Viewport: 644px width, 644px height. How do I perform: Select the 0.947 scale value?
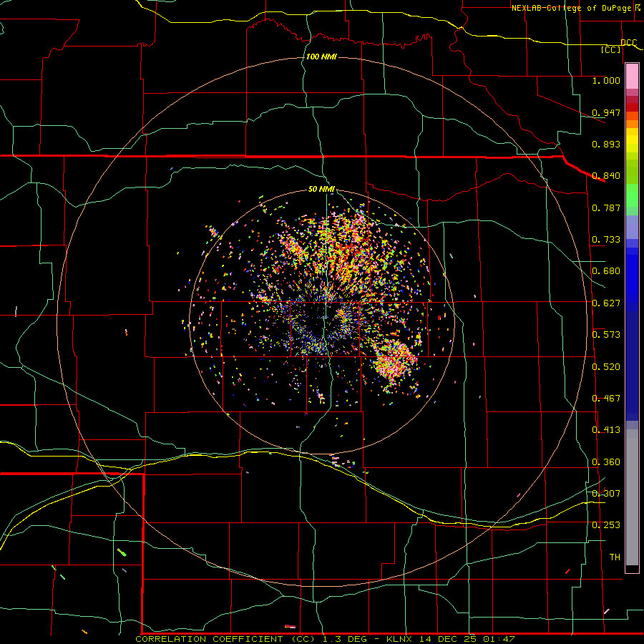tap(606, 112)
